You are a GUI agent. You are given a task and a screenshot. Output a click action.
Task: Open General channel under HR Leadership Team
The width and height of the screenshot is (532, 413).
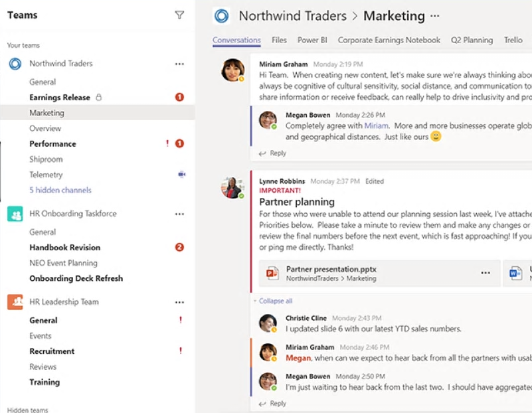[43, 321]
